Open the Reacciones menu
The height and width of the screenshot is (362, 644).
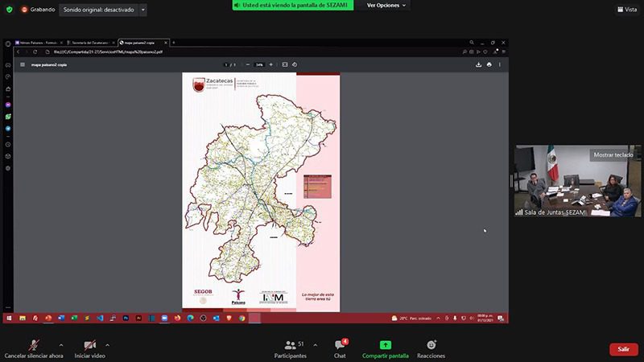coord(431,349)
